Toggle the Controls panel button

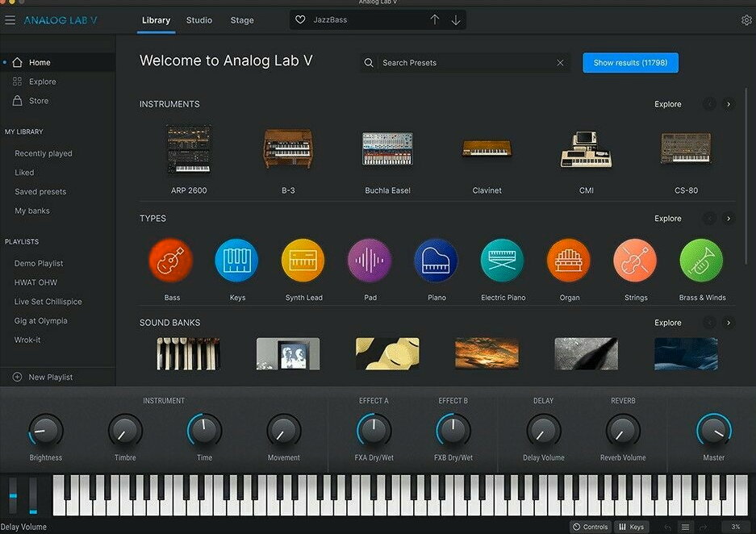[x=590, y=527]
